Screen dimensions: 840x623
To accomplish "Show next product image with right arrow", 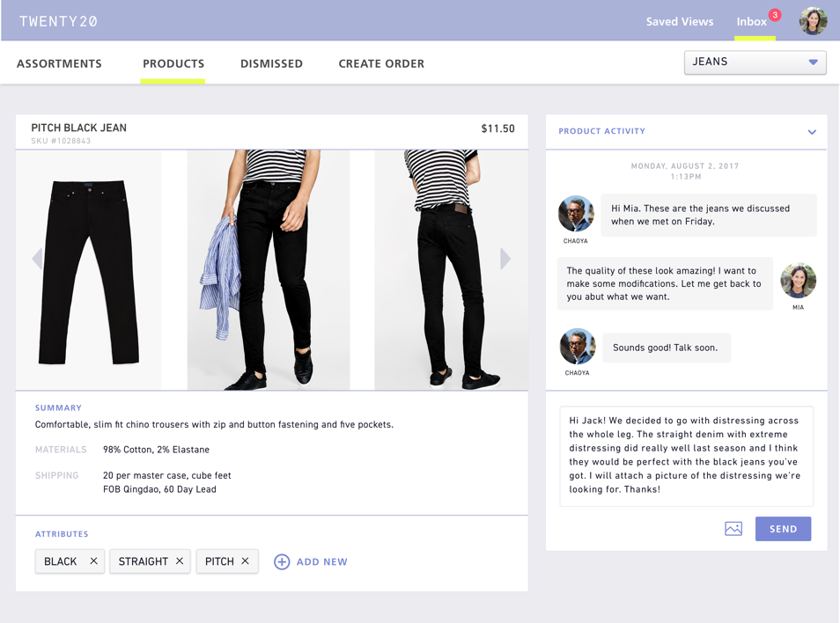I will click(505, 259).
